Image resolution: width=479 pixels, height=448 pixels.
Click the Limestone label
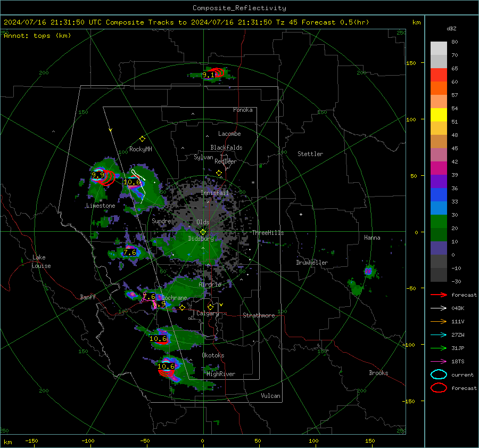coord(101,206)
